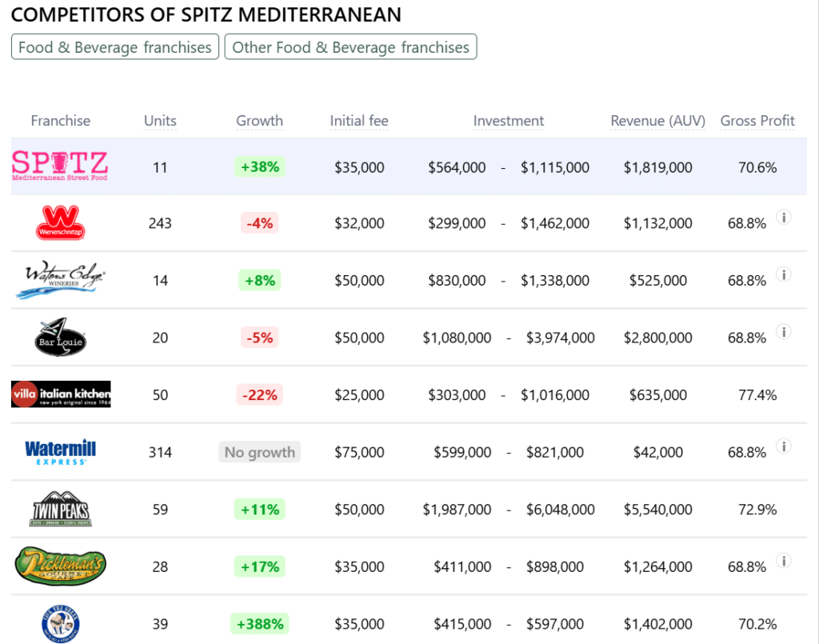Open the Pickleman's Gourmet Cafe logo

coord(61,566)
